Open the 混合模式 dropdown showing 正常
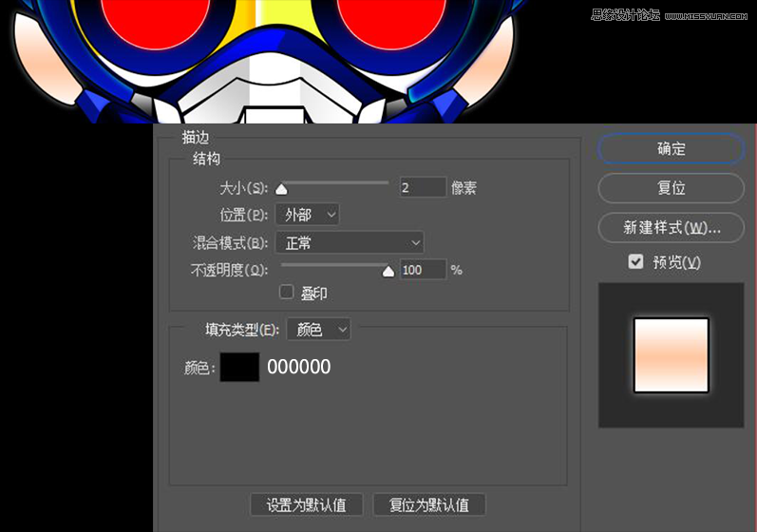 coord(350,242)
